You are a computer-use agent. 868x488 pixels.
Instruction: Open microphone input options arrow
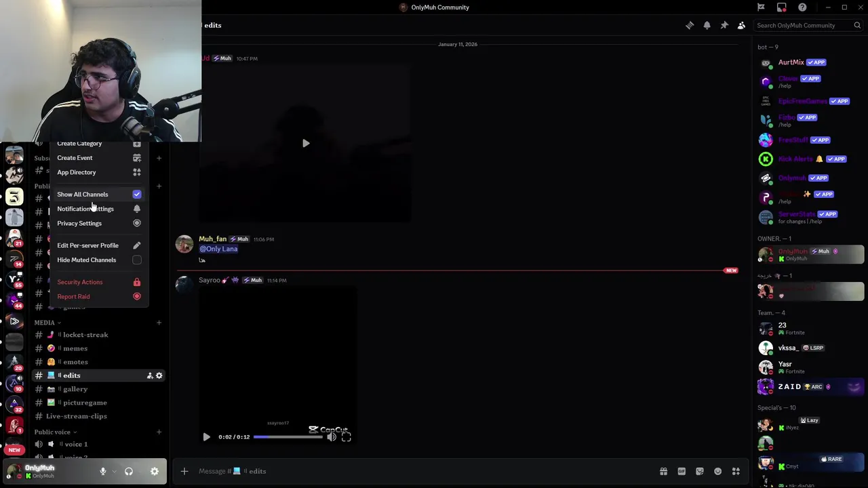tap(113, 471)
